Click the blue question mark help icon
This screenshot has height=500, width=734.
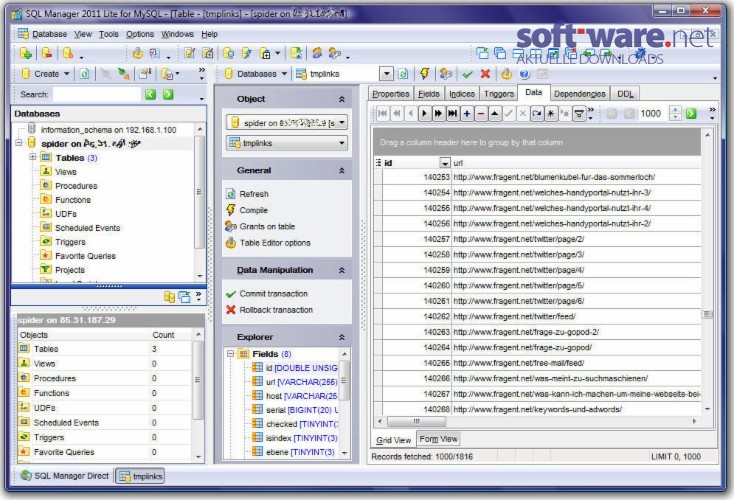coord(524,74)
